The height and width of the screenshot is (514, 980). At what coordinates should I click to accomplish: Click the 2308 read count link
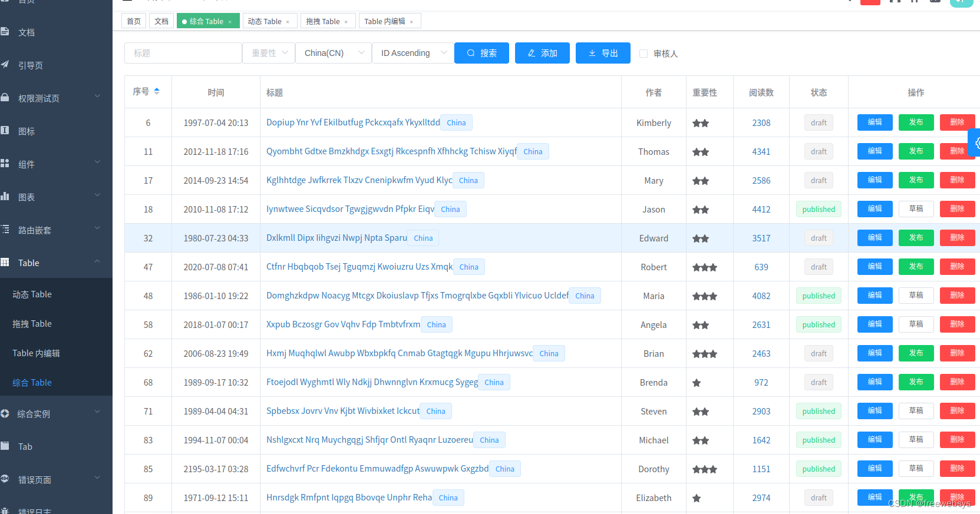pos(761,123)
